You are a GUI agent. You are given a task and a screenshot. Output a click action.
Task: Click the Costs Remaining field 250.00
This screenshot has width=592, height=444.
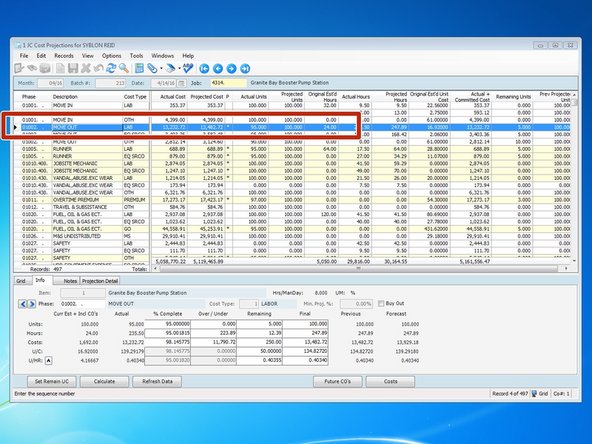(259, 342)
